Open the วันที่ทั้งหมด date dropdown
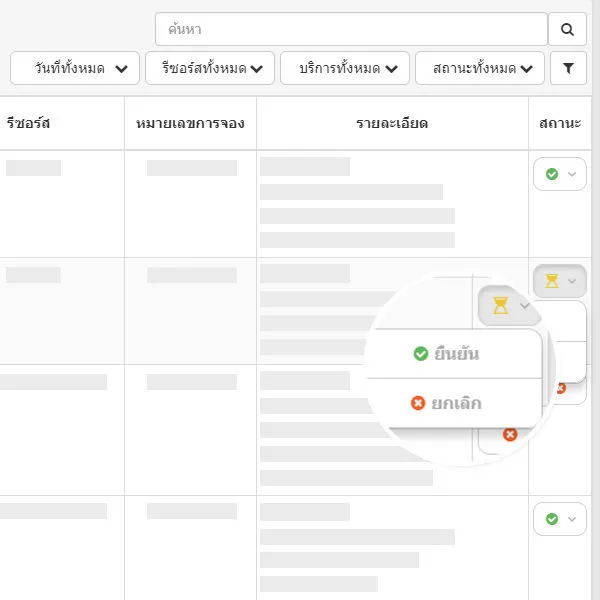The width and height of the screenshot is (600, 600). pyautogui.click(x=75, y=68)
